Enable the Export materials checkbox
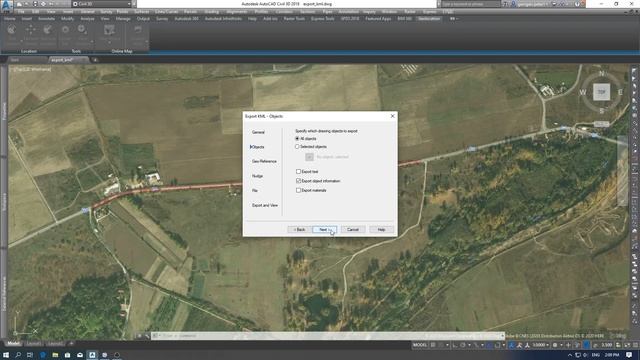640x360 pixels. pyautogui.click(x=298, y=190)
